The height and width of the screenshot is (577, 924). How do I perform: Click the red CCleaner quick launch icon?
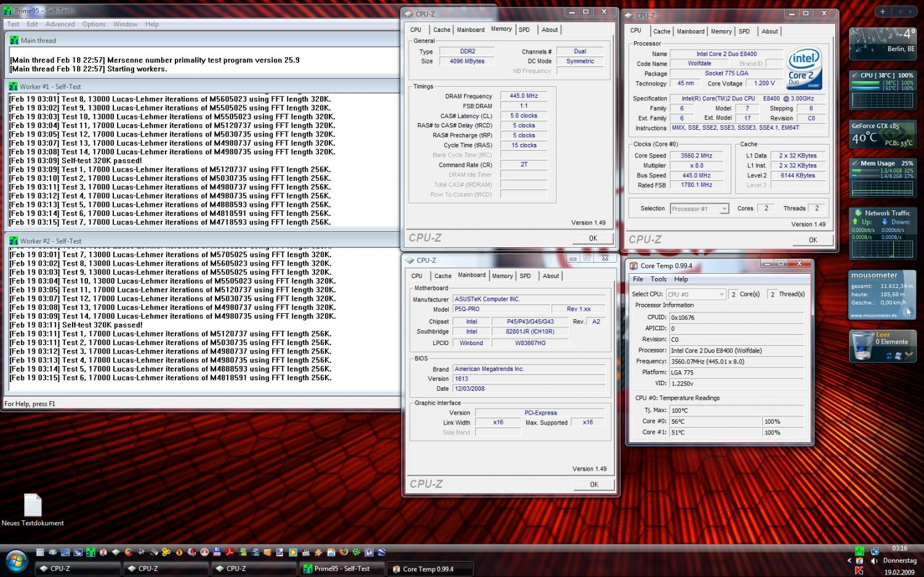coord(129,552)
